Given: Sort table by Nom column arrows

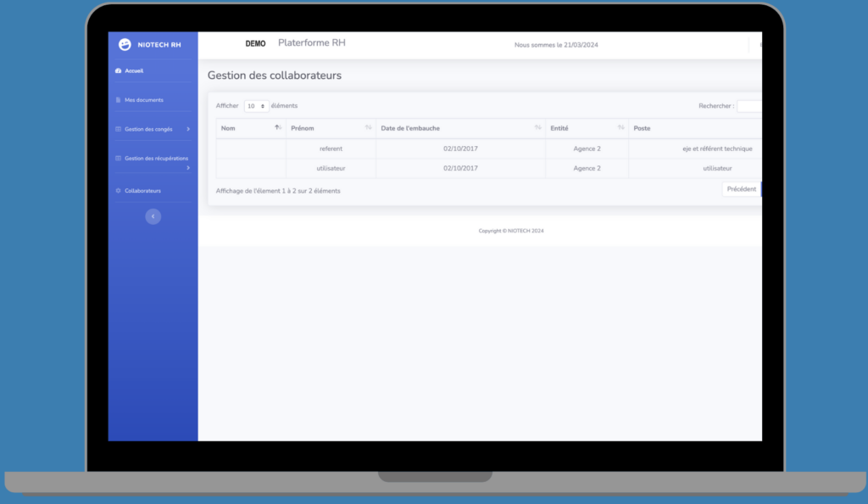Looking at the screenshot, I should coord(277,128).
